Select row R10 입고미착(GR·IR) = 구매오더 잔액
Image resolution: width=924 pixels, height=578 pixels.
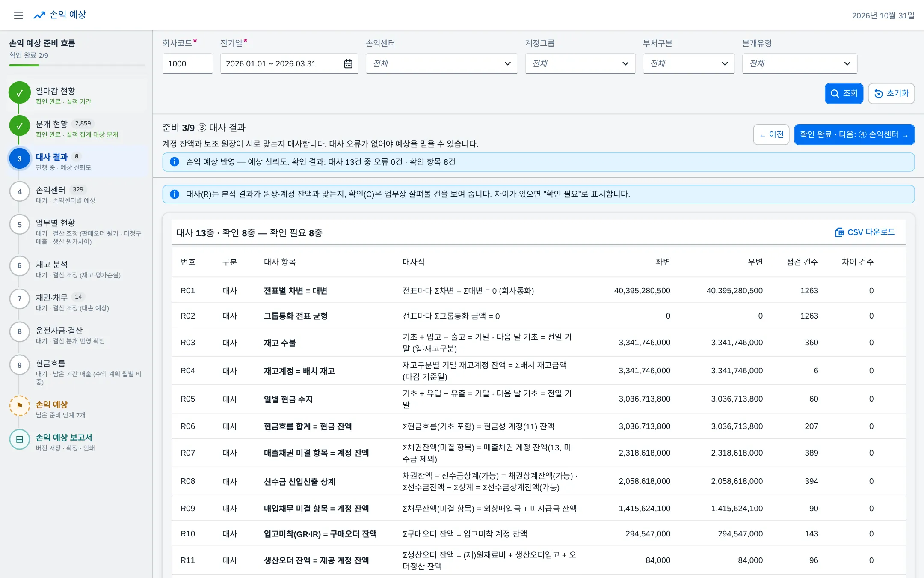[539, 534]
